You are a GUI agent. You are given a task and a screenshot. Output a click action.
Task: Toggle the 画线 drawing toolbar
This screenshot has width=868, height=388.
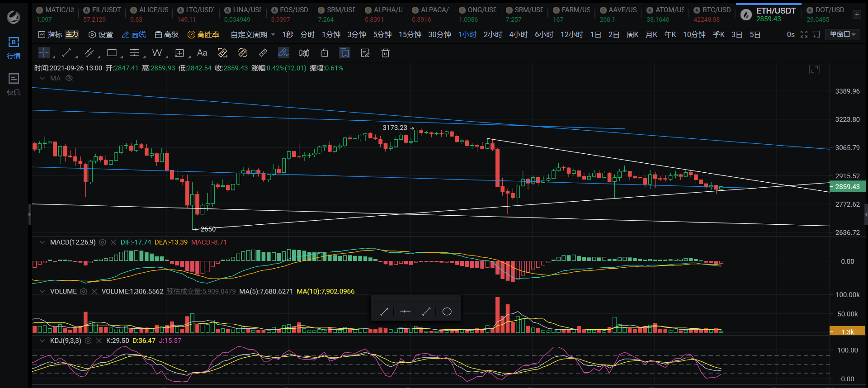coord(134,35)
